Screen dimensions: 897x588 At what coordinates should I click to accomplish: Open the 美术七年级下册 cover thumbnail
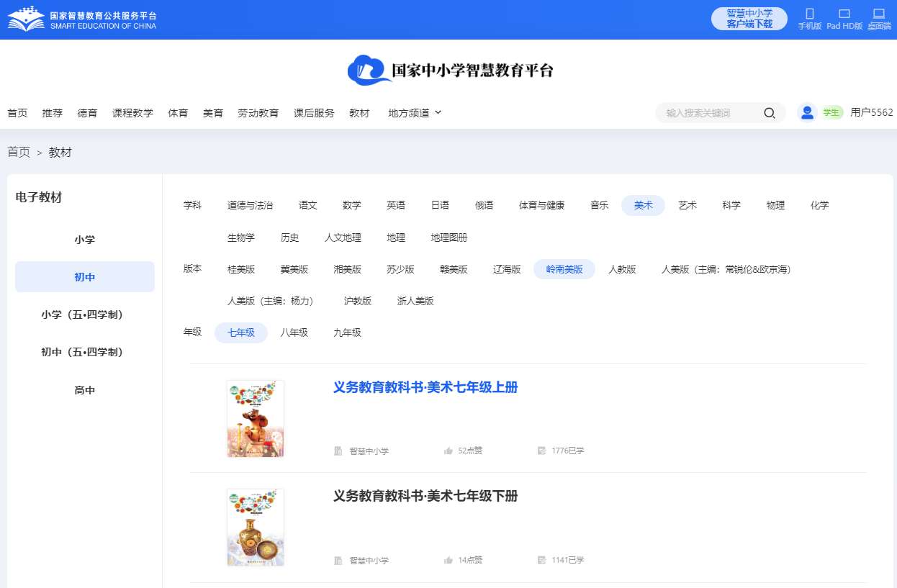pyautogui.click(x=255, y=528)
